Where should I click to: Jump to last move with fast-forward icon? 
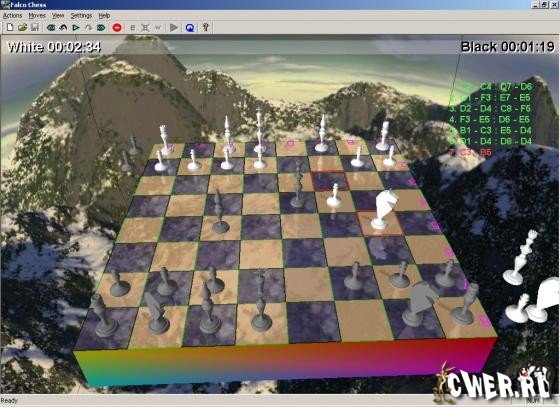point(101,27)
